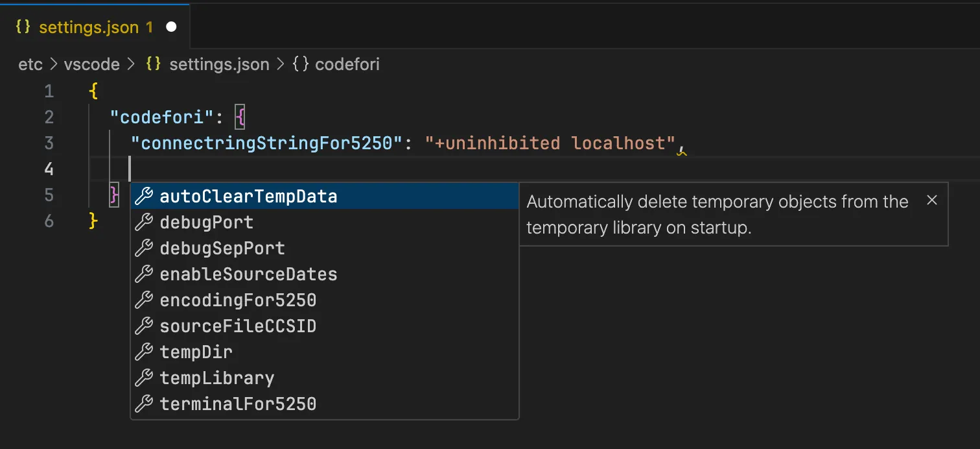
Task: Click the "codefori" key on line 2
Action: tap(161, 117)
